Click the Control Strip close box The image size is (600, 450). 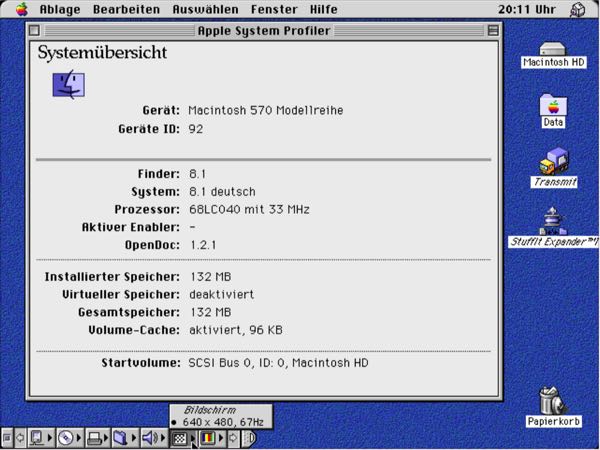[7, 438]
